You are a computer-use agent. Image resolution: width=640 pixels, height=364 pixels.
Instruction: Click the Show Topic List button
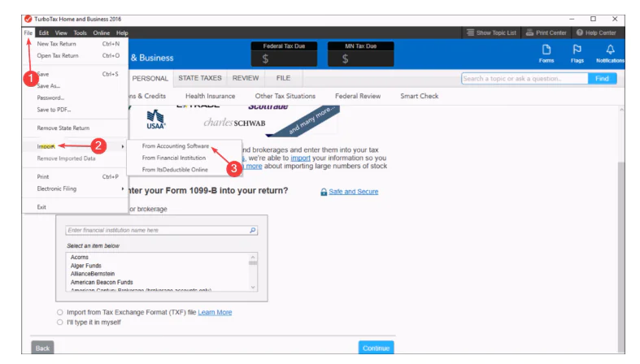click(491, 32)
